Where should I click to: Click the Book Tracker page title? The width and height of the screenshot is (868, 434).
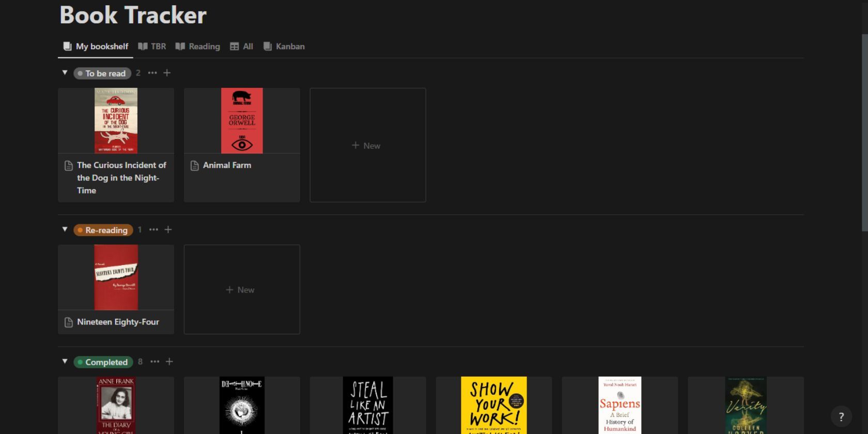point(133,15)
